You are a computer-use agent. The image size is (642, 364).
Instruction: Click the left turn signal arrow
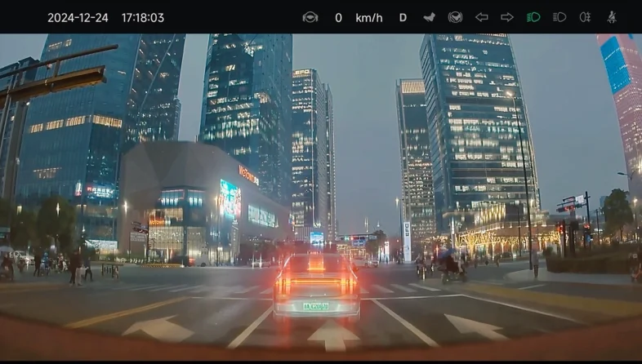pos(482,17)
